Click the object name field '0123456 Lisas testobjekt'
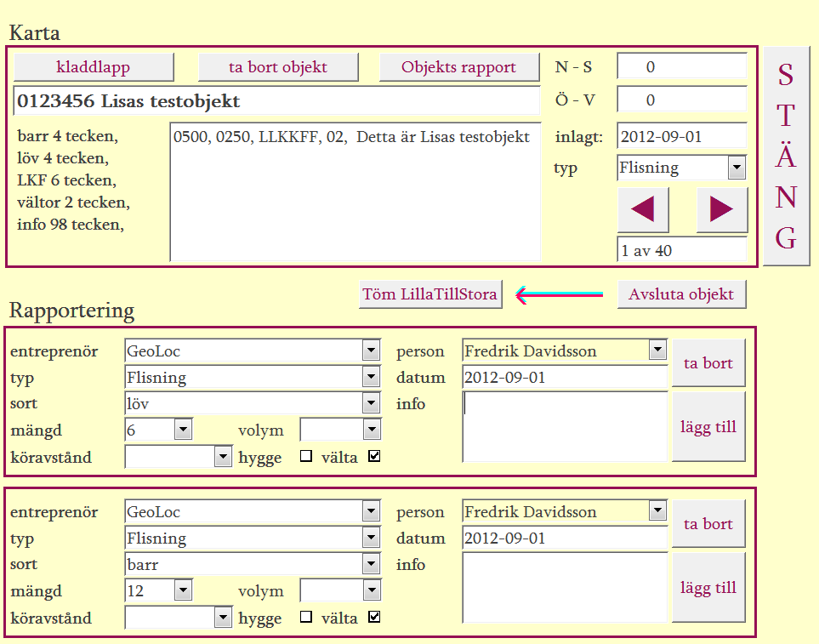Screen dimensions: 819x644 (276, 100)
